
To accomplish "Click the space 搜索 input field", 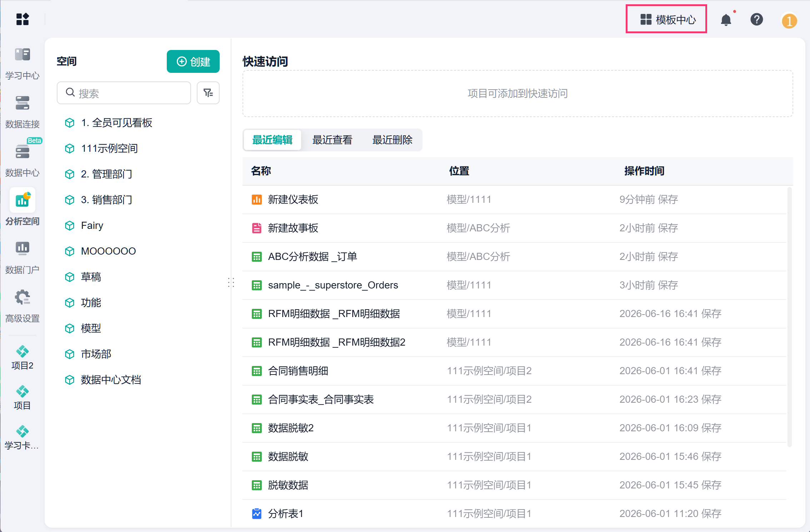I will tap(124, 93).
